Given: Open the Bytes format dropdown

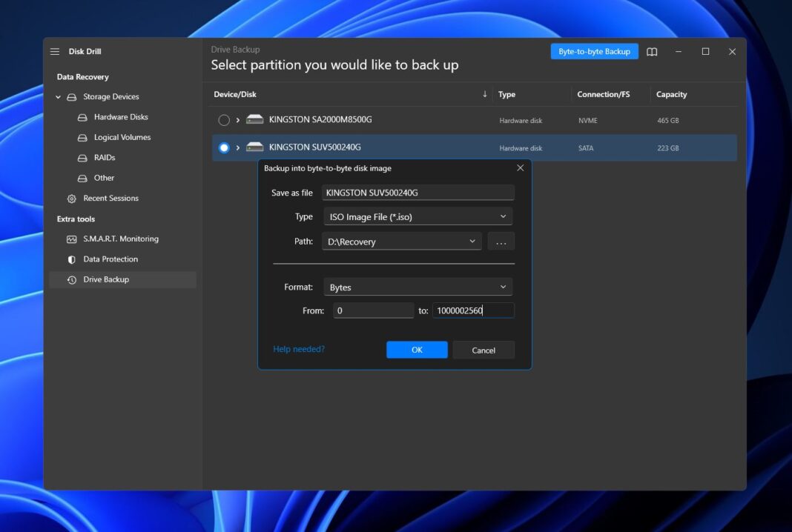Looking at the screenshot, I should tap(418, 287).
